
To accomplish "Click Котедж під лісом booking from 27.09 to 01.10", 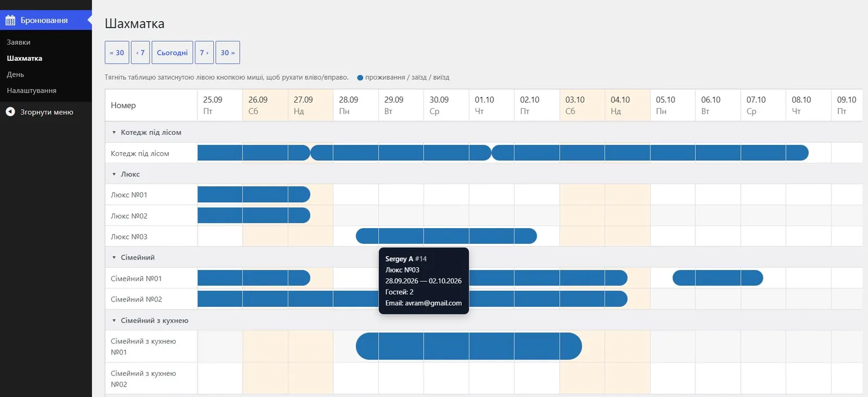I will (401, 153).
